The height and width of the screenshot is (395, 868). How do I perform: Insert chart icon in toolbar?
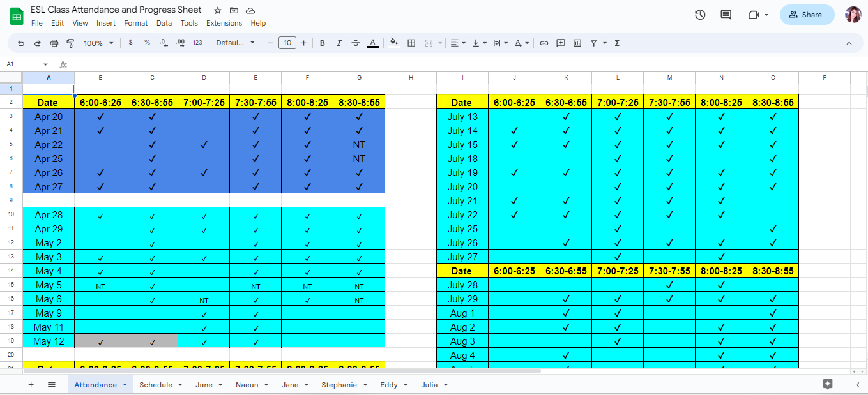[x=577, y=43]
